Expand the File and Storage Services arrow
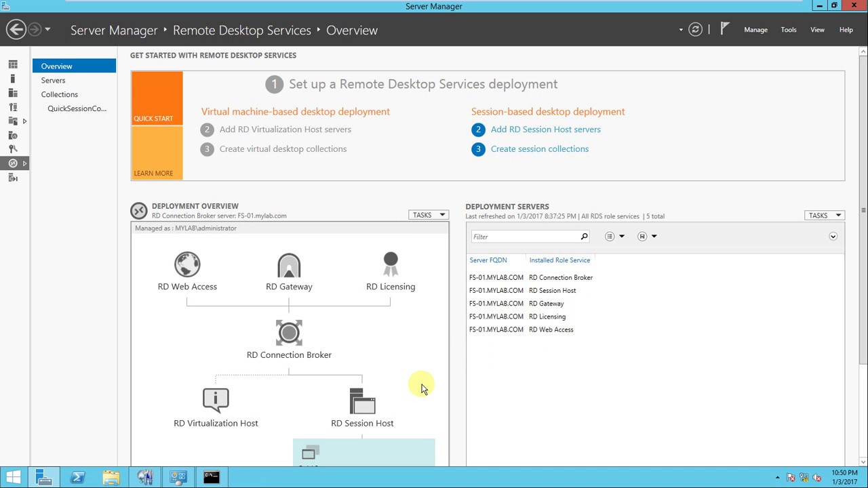 24,121
